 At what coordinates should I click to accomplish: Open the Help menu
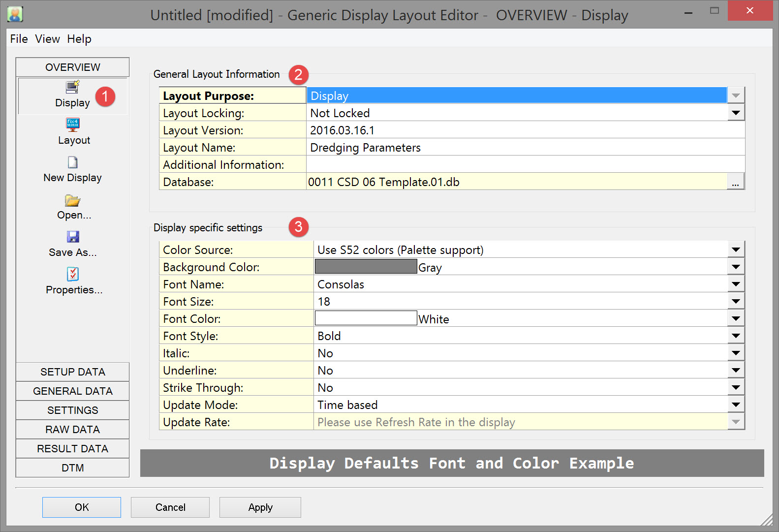click(x=79, y=39)
